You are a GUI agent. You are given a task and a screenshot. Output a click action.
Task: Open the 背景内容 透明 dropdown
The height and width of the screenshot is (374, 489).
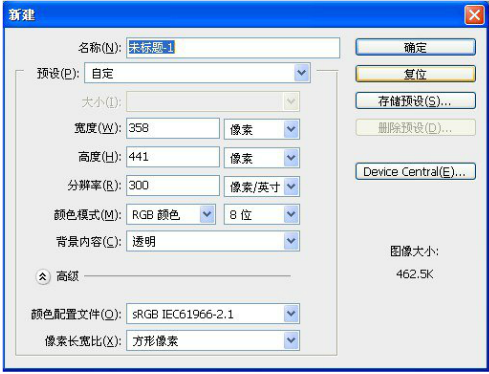(x=213, y=241)
